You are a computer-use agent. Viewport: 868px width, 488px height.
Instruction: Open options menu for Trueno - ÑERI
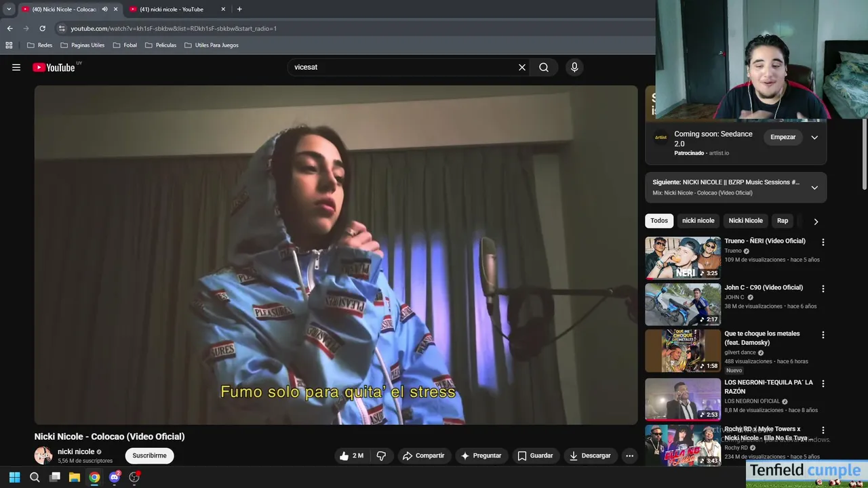(x=823, y=242)
